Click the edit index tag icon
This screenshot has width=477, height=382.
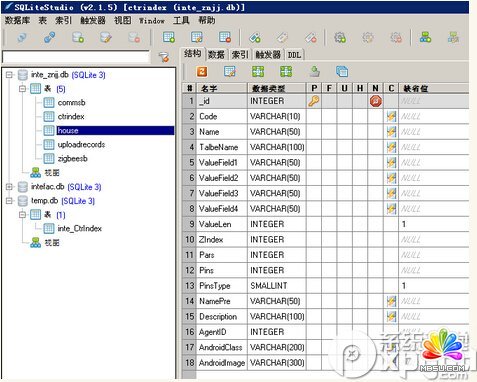coord(283,37)
